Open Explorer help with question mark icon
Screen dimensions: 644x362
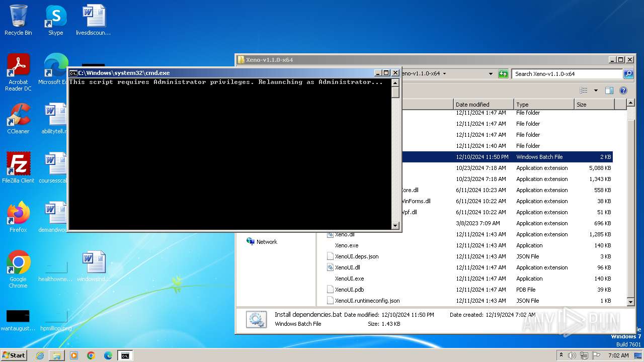[x=623, y=90]
